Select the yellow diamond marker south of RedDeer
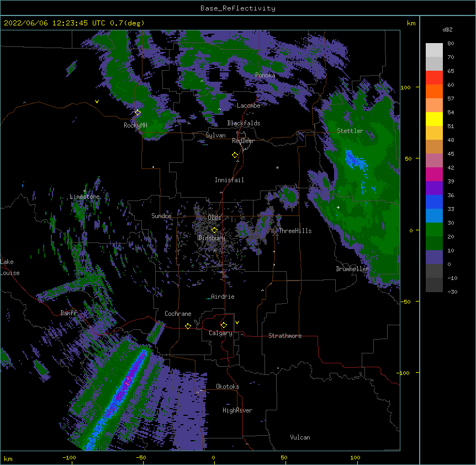Viewport: 476px width, 465px height. [235, 155]
